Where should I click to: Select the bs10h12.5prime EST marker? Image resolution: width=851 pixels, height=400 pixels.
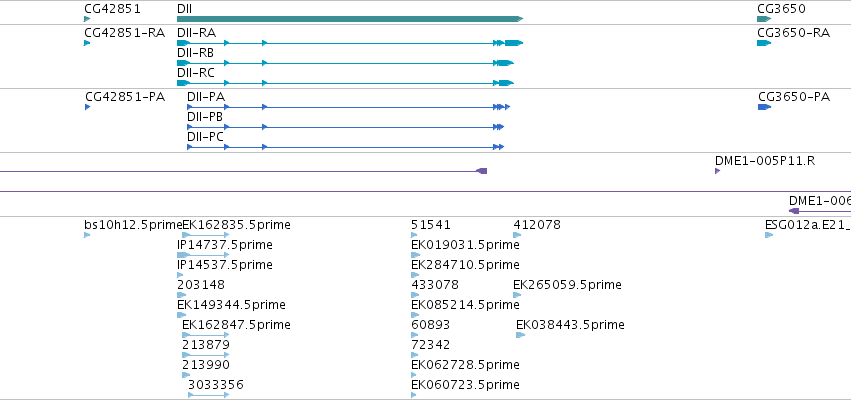(87, 235)
